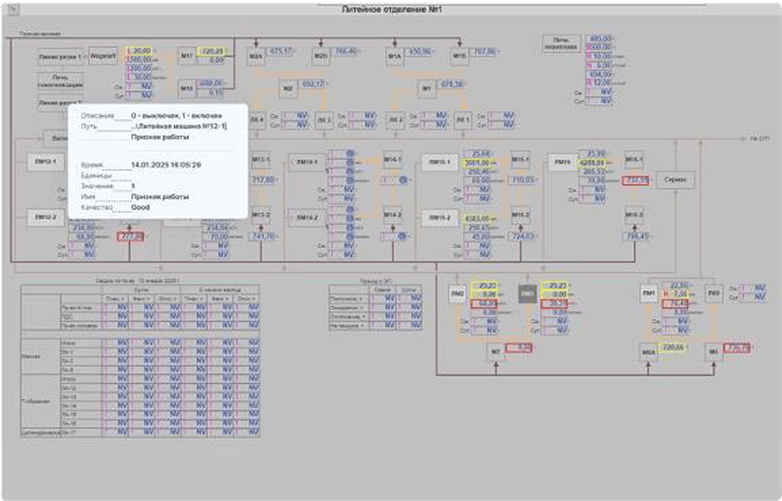Select the М17 mixer block
This screenshot has width=782, height=501.
pyautogui.click(x=187, y=56)
